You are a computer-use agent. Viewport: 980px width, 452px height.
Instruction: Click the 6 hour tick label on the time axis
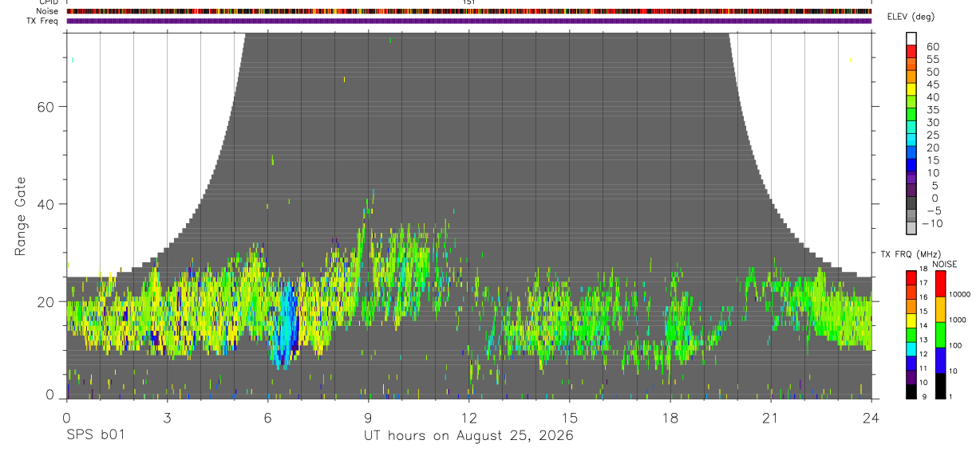click(267, 418)
